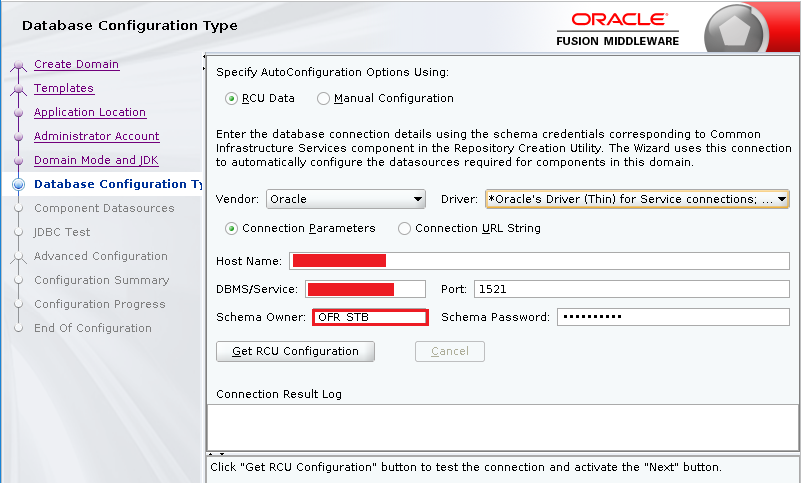Screen dimensions: 801x483
Task: Go to Application Location step
Action: [x=89, y=112]
